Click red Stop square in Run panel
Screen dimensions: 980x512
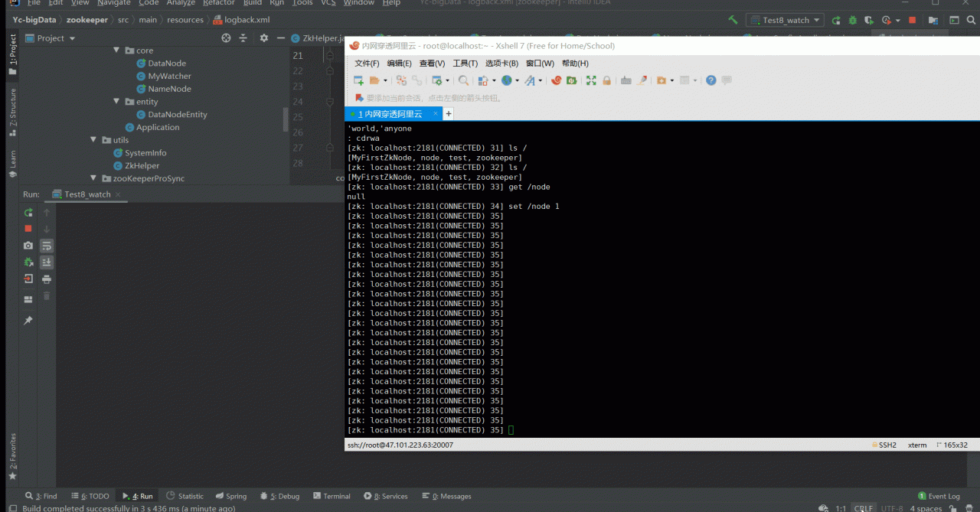tap(28, 229)
